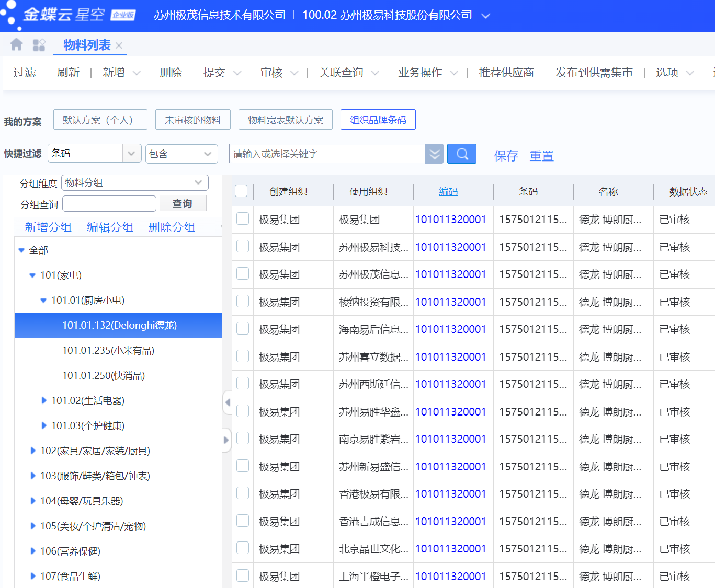Check the row with 使用组织 极易集团
715x588 pixels.
(x=243, y=219)
